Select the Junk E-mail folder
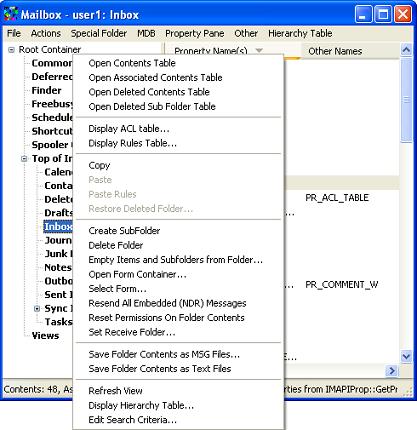The height and width of the screenshot is (430, 417). point(58,254)
